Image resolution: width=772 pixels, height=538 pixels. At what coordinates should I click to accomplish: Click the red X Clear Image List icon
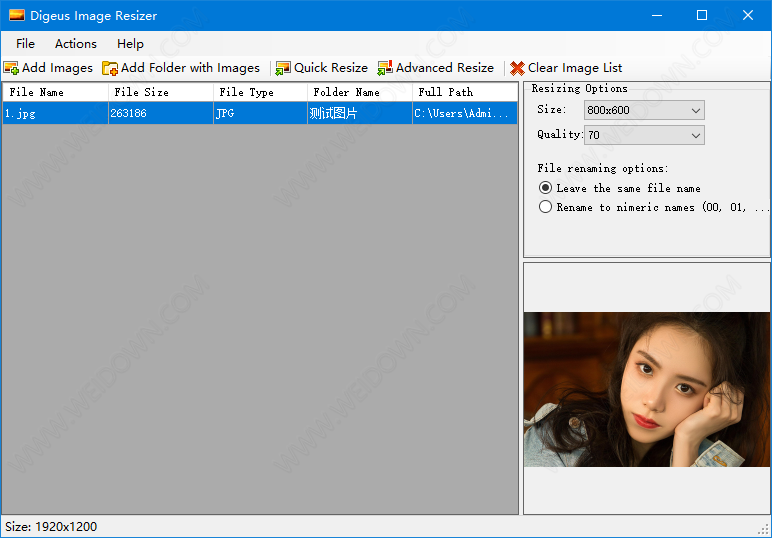517,68
